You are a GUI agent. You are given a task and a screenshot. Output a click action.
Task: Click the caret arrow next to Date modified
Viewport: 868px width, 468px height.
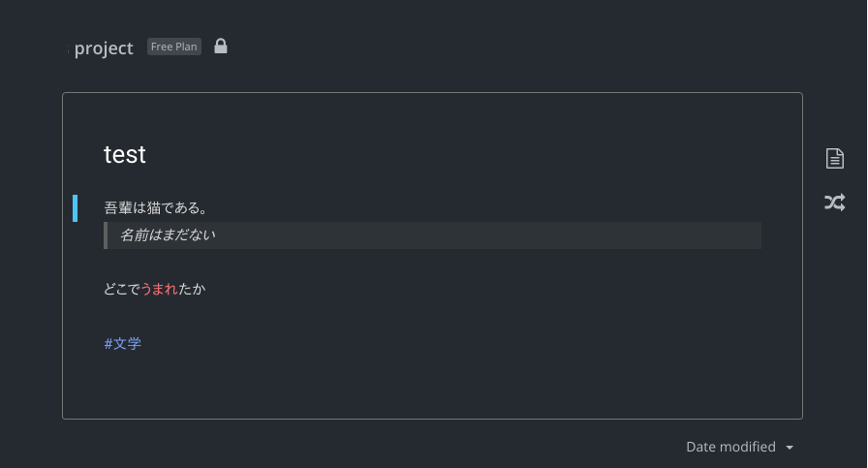coord(790,448)
